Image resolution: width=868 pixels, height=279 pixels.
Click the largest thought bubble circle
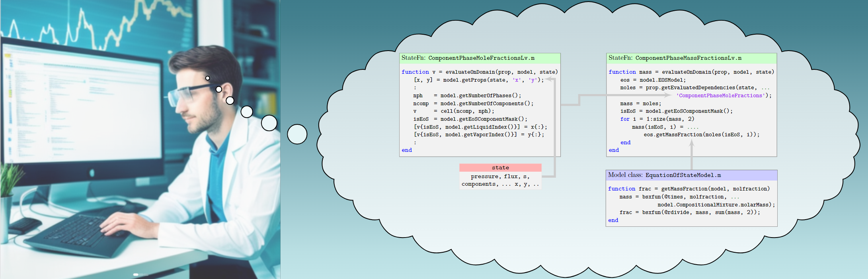point(297,134)
